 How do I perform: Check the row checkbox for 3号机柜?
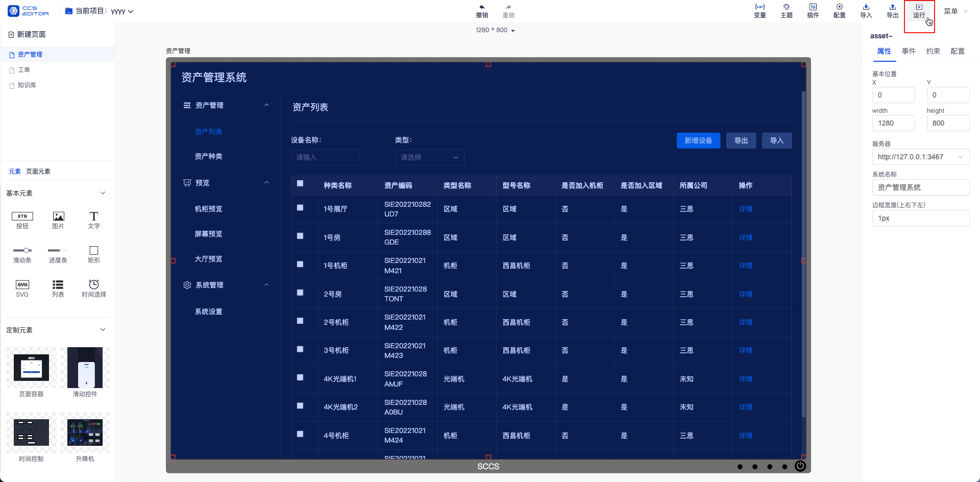(x=300, y=349)
